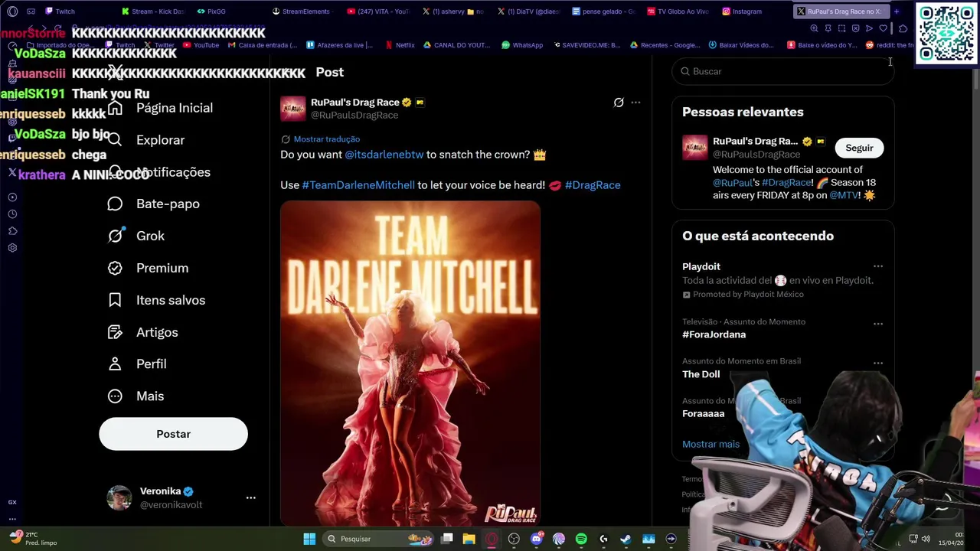Open the #ForaJordana trending topic
980x551 pixels.
(x=714, y=334)
